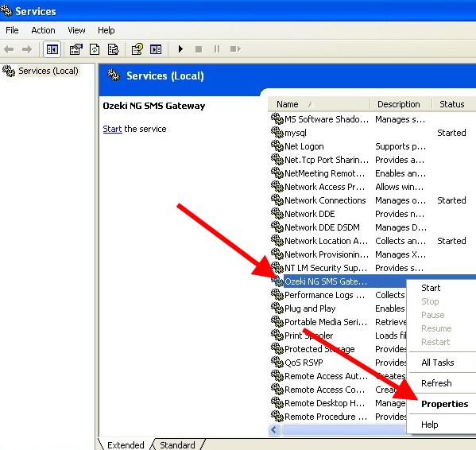Click the gear icon in Services (Local) header

click(x=114, y=76)
